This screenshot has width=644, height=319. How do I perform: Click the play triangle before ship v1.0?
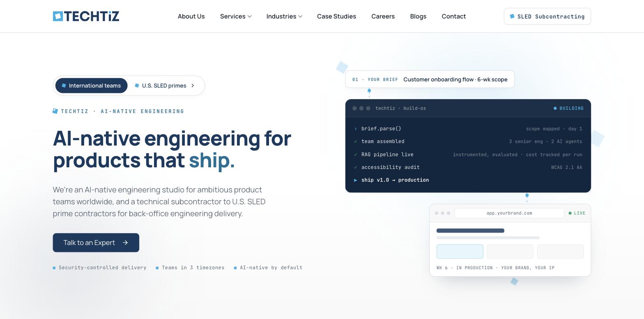click(356, 180)
